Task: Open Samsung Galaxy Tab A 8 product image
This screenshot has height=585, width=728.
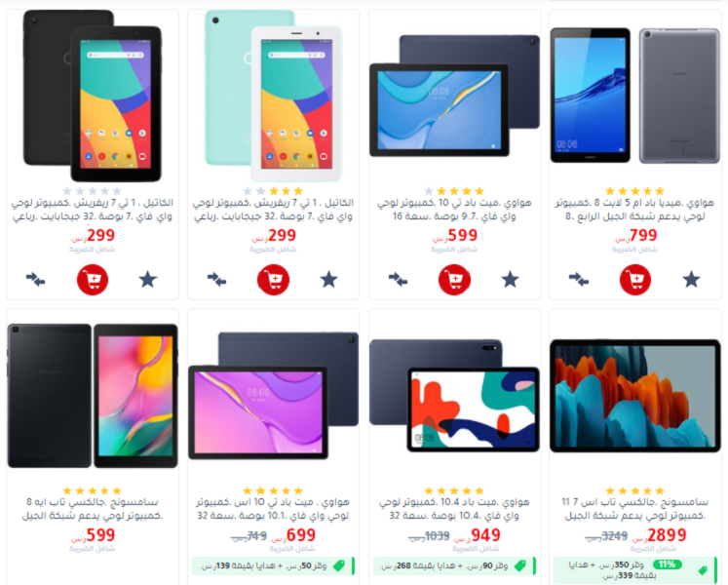Action: (93, 396)
